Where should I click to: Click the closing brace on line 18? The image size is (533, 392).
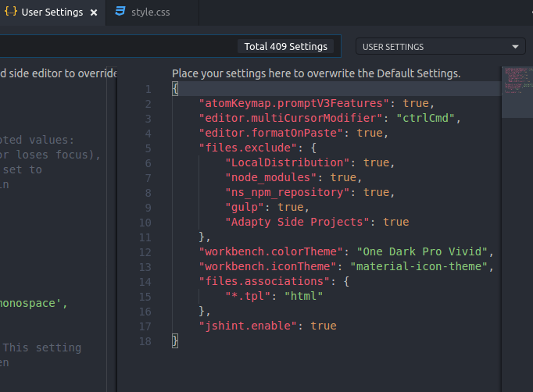click(175, 340)
